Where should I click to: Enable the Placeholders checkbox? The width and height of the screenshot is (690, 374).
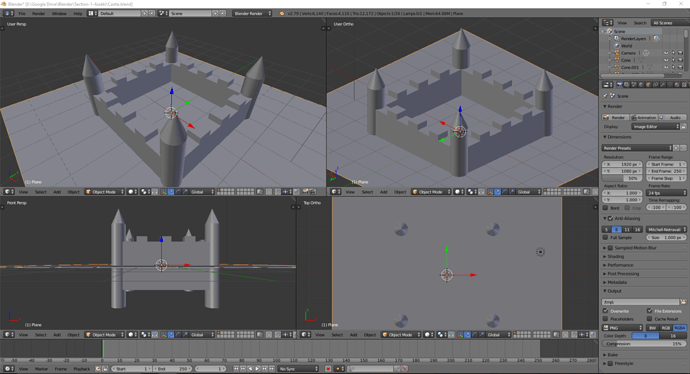click(606, 319)
